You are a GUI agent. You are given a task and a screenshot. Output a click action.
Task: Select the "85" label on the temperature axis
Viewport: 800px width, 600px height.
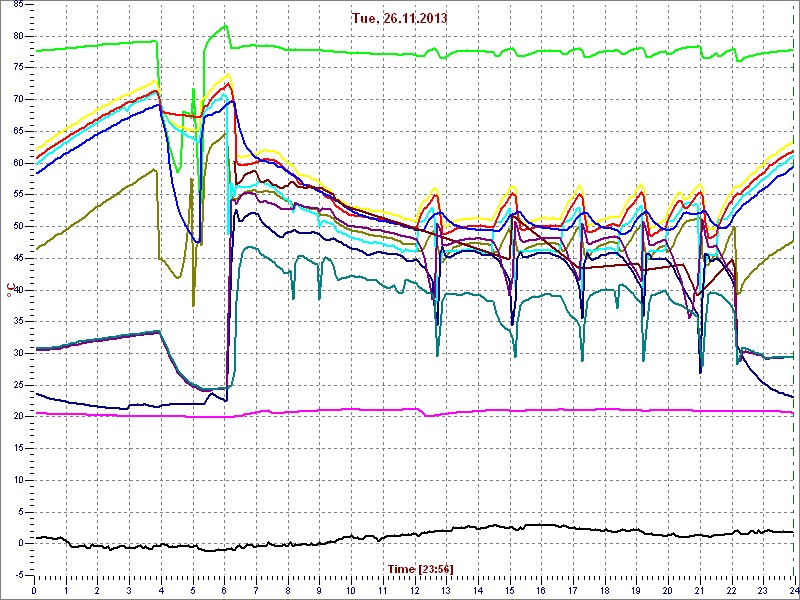tap(18, 5)
